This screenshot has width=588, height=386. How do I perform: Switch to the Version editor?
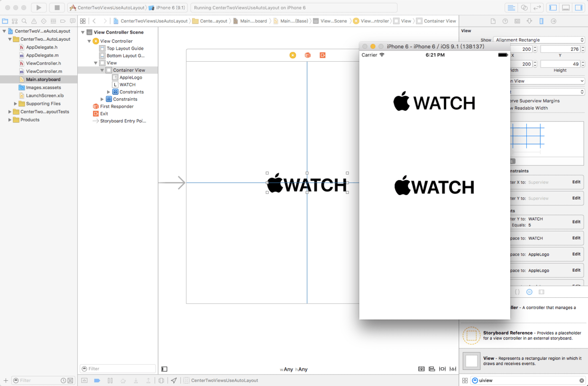click(537, 8)
